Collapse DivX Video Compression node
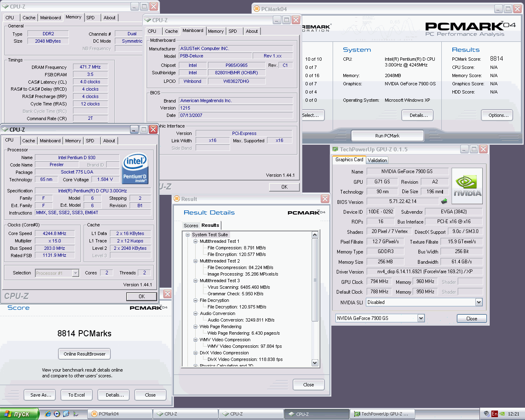525x420 pixels. tap(196, 353)
